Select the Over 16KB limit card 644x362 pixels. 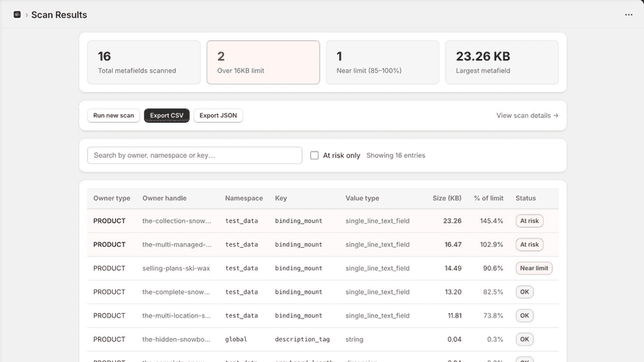pyautogui.click(x=263, y=62)
